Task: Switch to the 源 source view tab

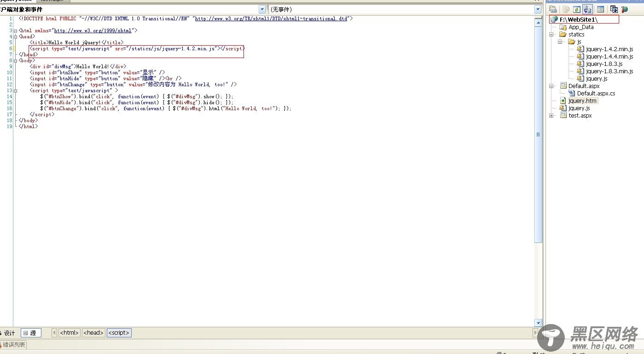Action: [x=31, y=333]
